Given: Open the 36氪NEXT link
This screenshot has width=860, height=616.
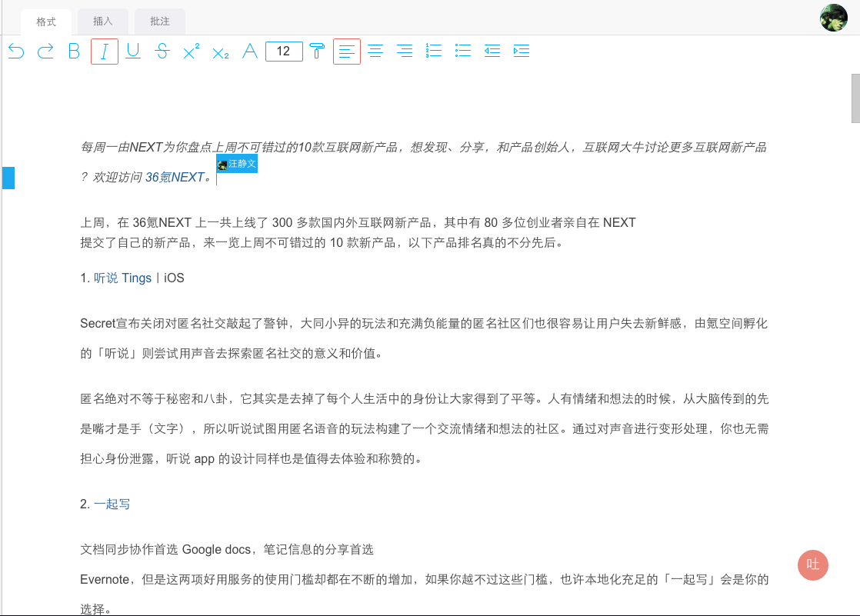Looking at the screenshot, I should (x=175, y=177).
